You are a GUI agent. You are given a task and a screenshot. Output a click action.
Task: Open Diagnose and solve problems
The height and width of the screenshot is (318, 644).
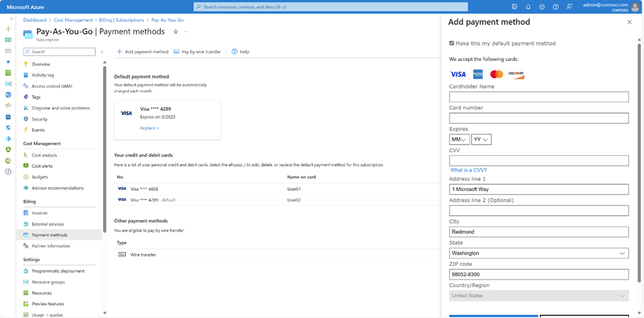point(59,108)
